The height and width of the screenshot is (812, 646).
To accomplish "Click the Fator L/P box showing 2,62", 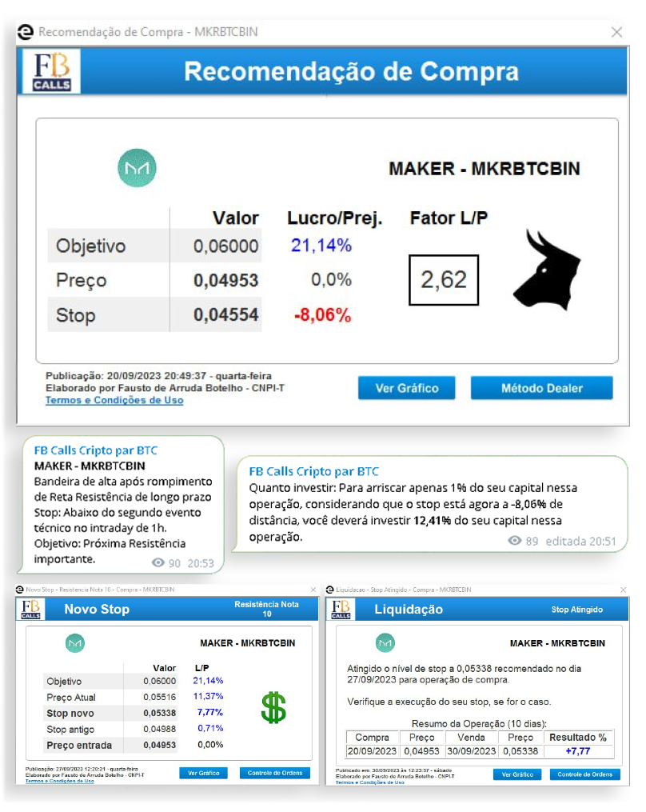I will click(x=443, y=280).
